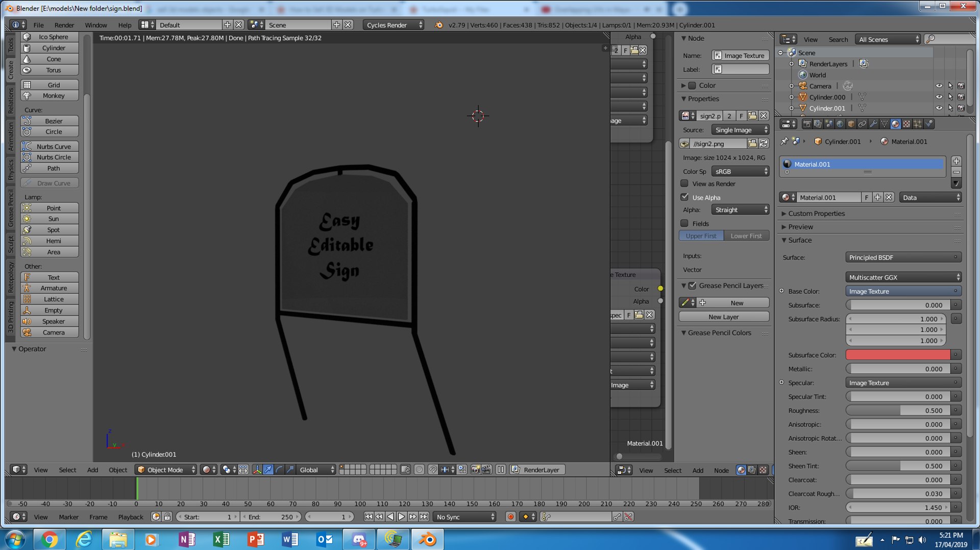
Task: Open the timeline Playback menu
Action: (131, 517)
